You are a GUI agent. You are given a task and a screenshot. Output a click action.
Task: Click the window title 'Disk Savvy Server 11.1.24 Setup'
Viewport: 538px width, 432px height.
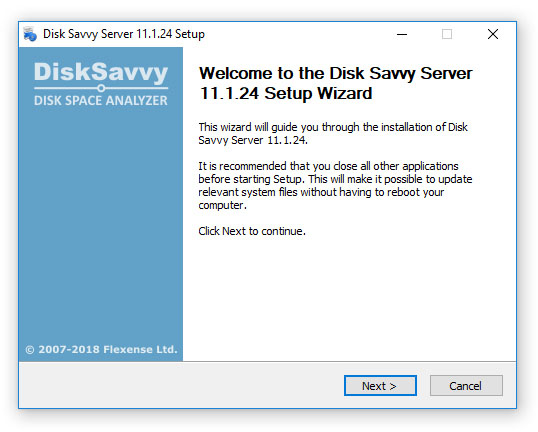124,34
